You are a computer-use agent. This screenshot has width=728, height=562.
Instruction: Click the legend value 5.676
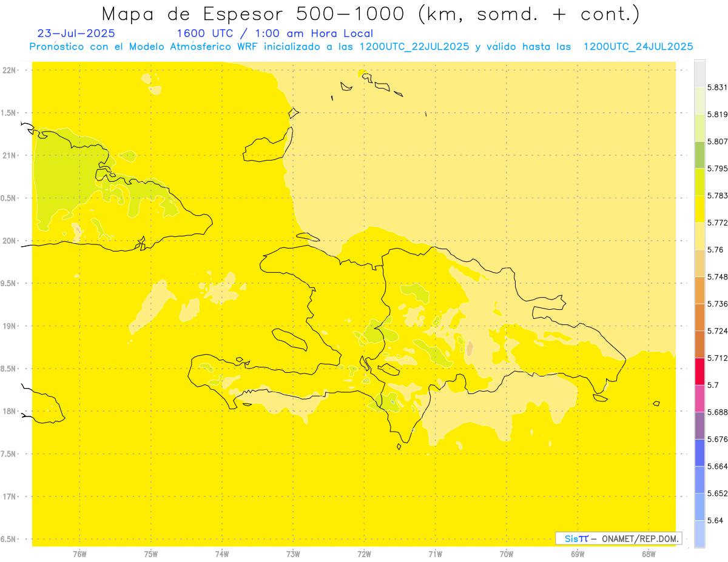[718, 439]
